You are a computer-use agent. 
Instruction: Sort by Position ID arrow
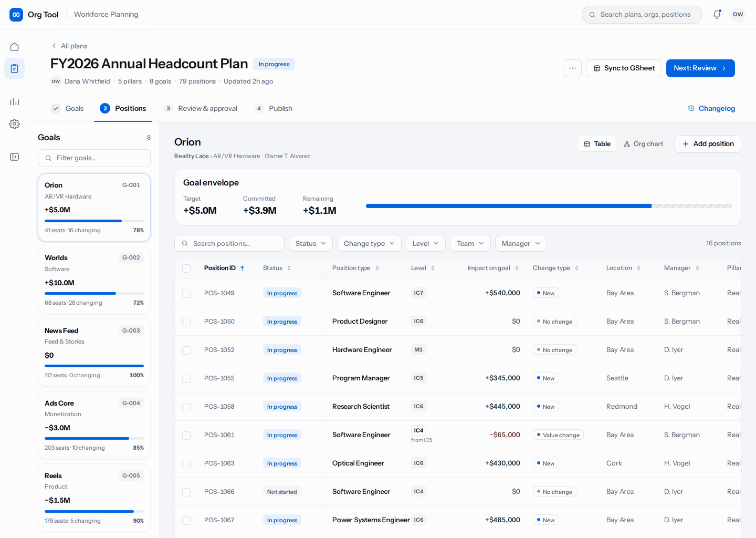click(243, 268)
